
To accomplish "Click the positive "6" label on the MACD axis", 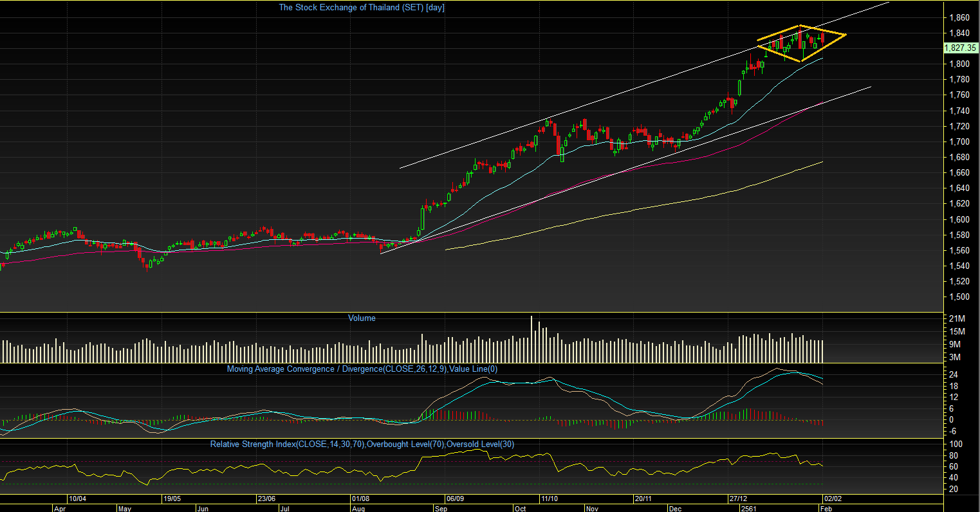I will (x=952, y=408).
